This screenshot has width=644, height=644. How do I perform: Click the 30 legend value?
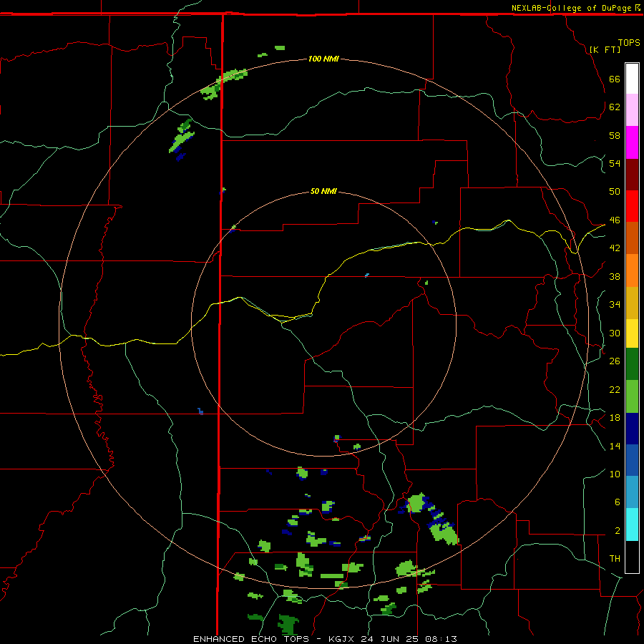[615, 333]
